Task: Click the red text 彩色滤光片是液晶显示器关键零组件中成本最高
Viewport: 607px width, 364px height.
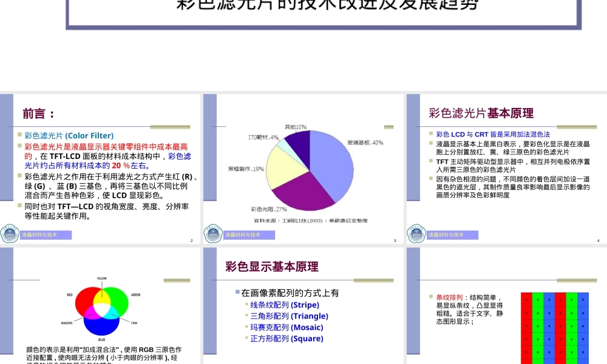Action: tap(106, 147)
